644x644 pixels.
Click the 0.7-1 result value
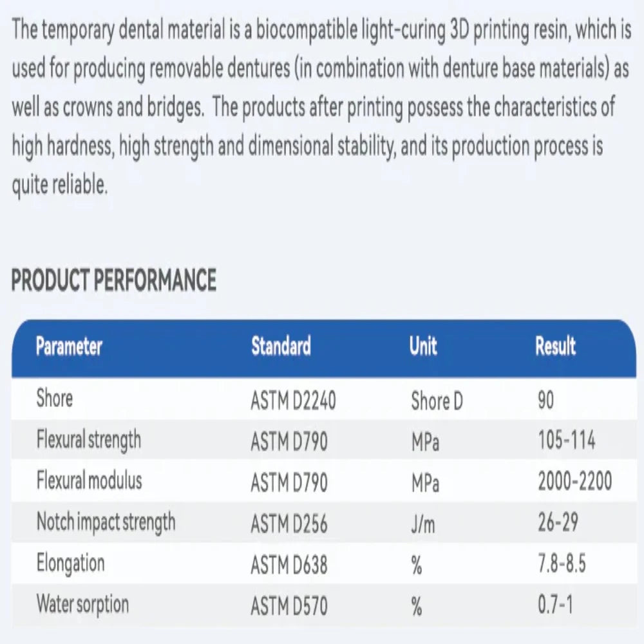pyautogui.click(x=556, y=605)
